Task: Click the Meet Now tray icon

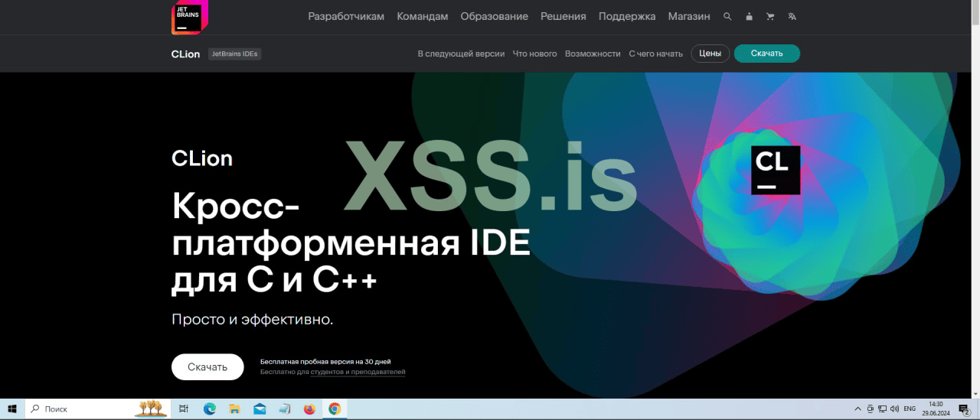Action: coord(870,409)
